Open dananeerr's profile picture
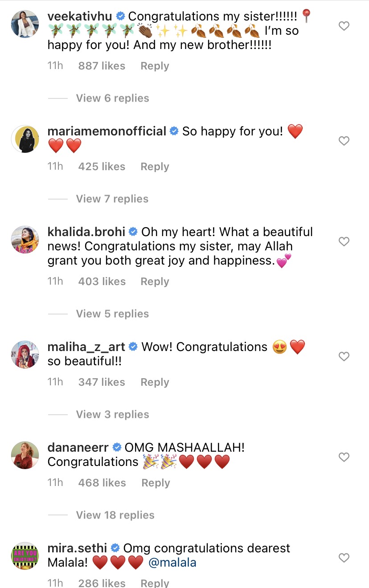Screen dimensions: 369x588 tap(25, 455)
